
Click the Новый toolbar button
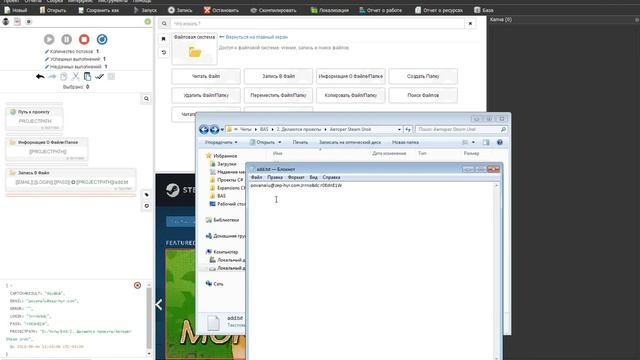pos(16,10)
